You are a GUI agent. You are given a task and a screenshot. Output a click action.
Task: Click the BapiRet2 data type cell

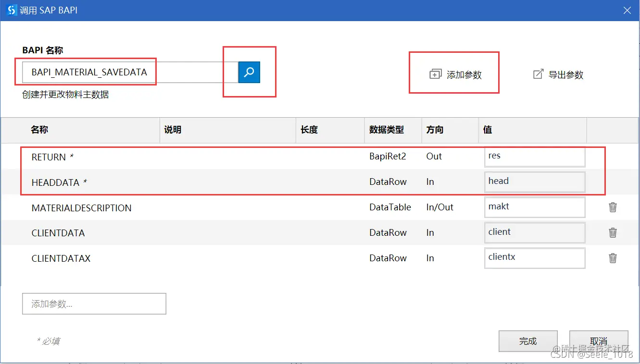click(x=388, y=157)
